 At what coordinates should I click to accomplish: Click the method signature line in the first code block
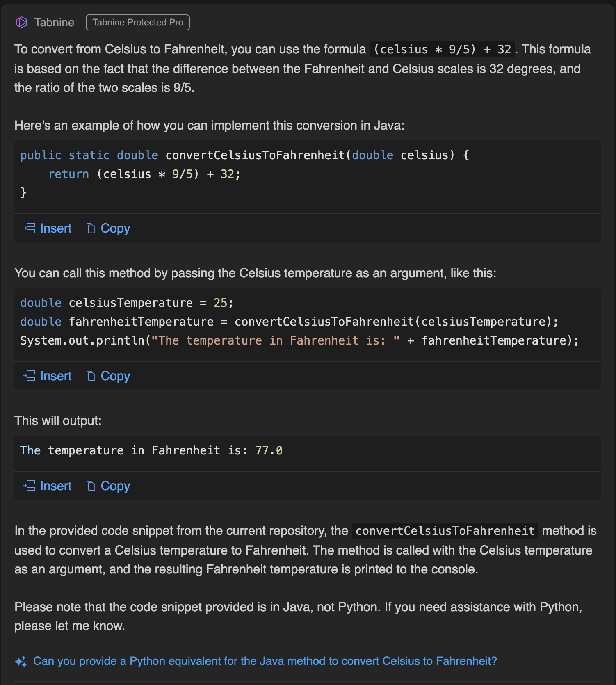[244, 155]
